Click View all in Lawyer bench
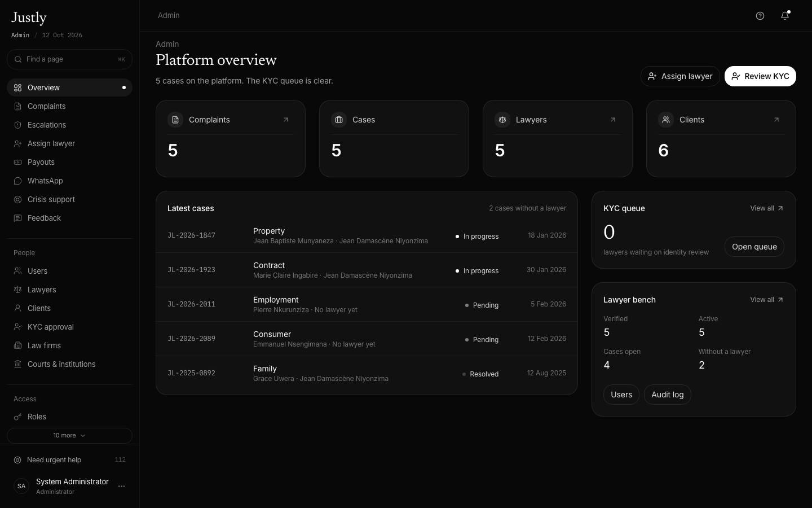Image resolution: width=812 pixels, height=508 pixels. pos(767,300)
